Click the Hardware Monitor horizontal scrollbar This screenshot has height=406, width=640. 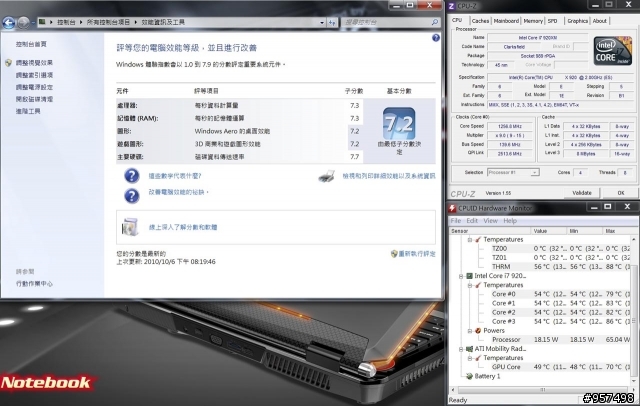point(543,390)
